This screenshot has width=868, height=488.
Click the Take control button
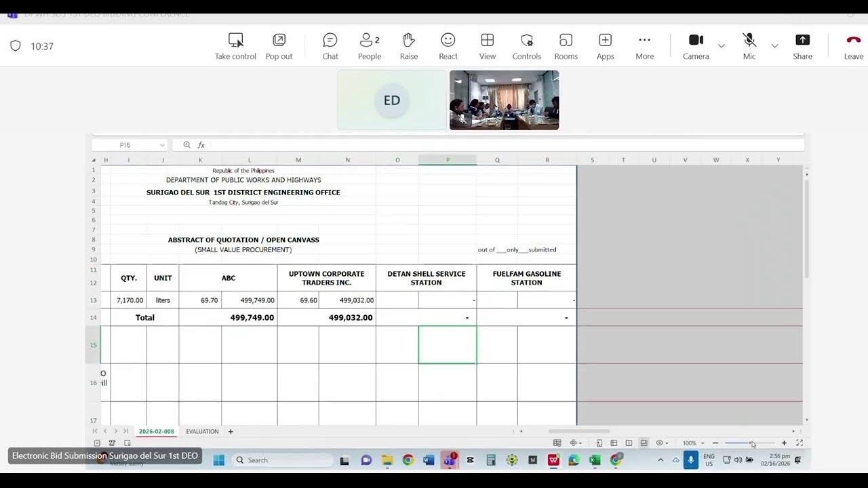tap(235, 46)
